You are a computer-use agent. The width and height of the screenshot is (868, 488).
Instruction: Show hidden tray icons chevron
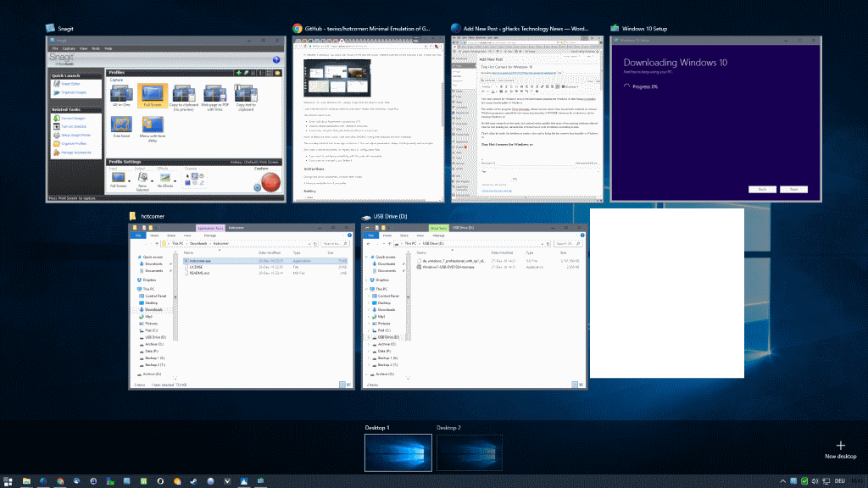tap(782, 481)
